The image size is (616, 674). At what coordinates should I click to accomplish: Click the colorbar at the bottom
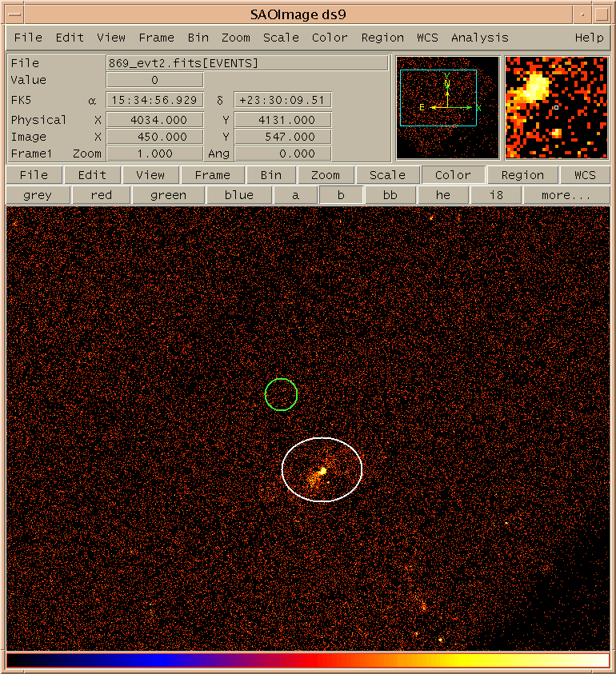(x=308, y=660)
